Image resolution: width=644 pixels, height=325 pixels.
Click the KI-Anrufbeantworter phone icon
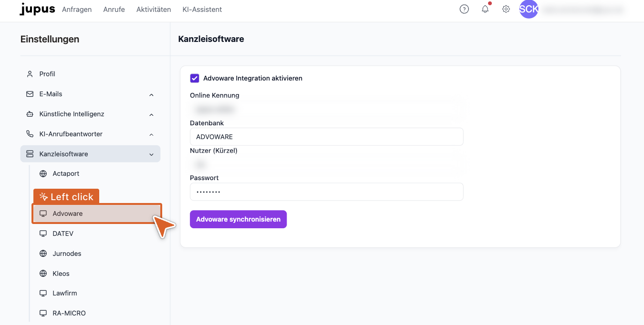pyautogui.click(x=30, y=134)
